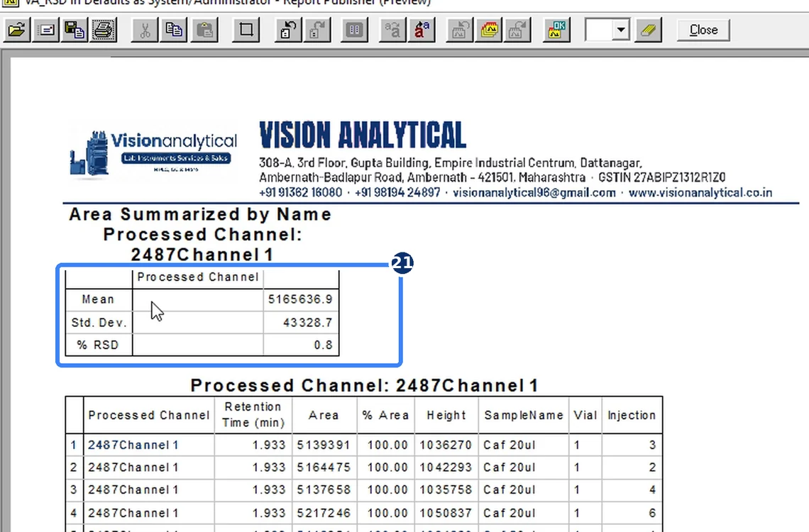The width and height of the screenshot is (809, 532).
Task: Select the area value 5217246
Action: [324, 513]
